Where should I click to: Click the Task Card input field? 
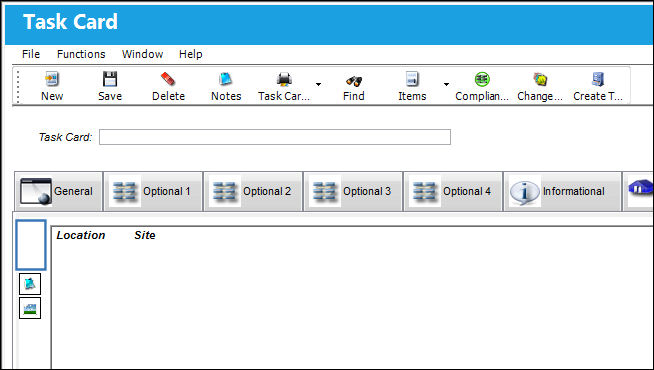[x=275, y=137]
